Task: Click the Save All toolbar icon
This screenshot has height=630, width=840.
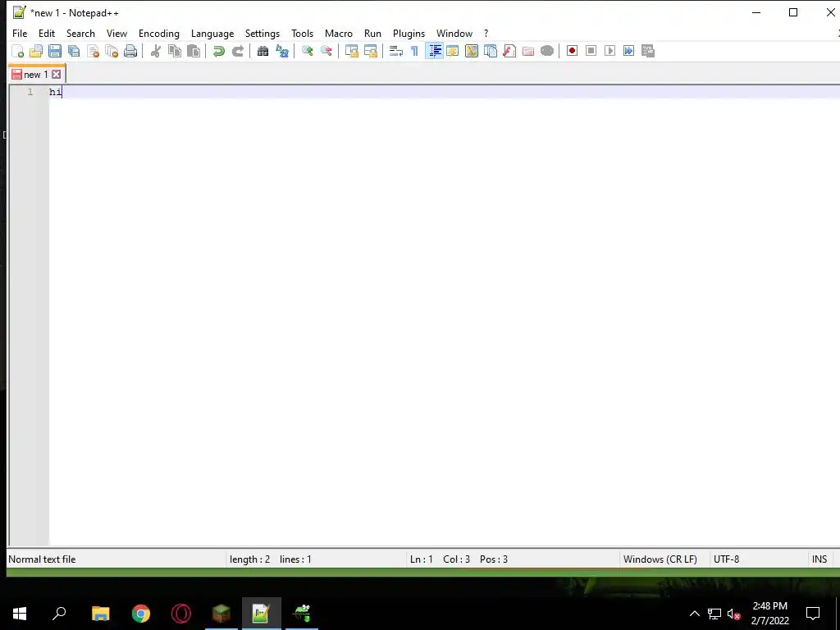Action: [x=74, y=51]
